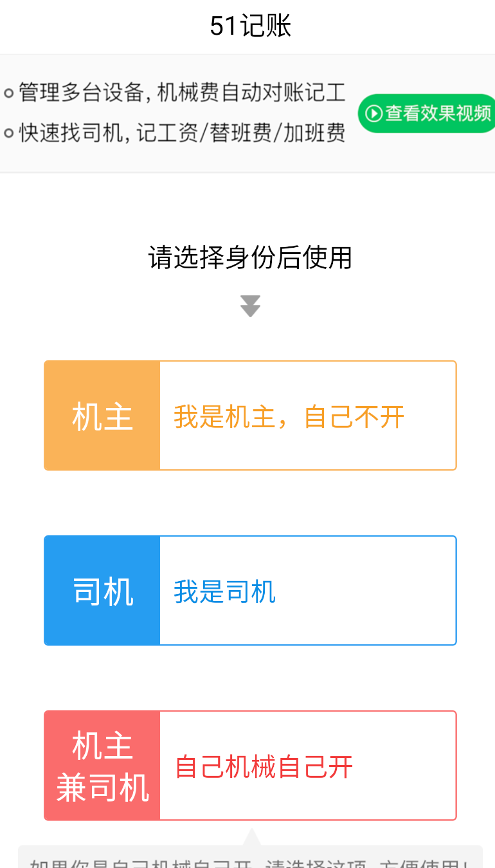Viewport: 495px width, 868px height.
Task: Tap the bullet circle before 快速找司机
Action: point(9,133)
